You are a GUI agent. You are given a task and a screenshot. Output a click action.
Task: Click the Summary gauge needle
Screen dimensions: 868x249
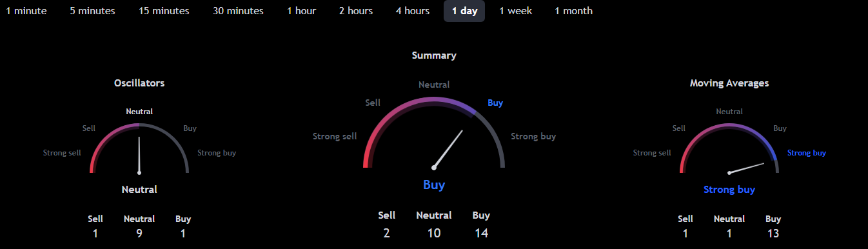[x=448, y=149]
